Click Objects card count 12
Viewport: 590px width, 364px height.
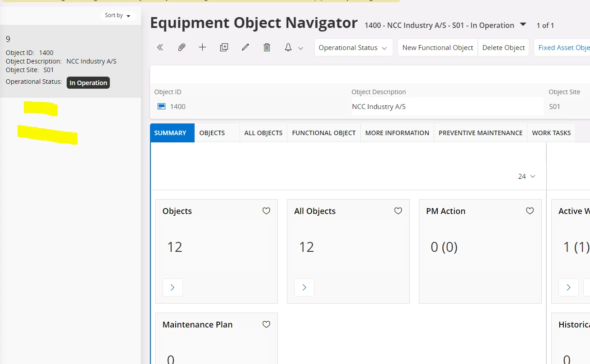175,247
